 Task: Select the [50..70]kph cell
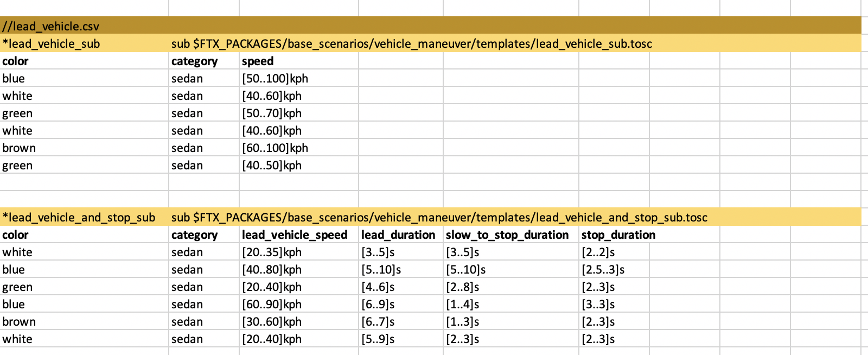pos(272,113)
